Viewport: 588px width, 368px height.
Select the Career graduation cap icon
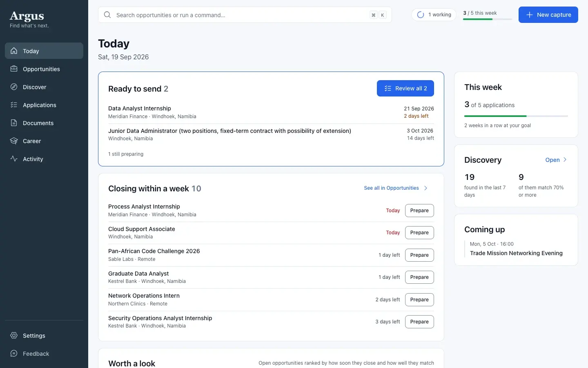click(14, 141)
